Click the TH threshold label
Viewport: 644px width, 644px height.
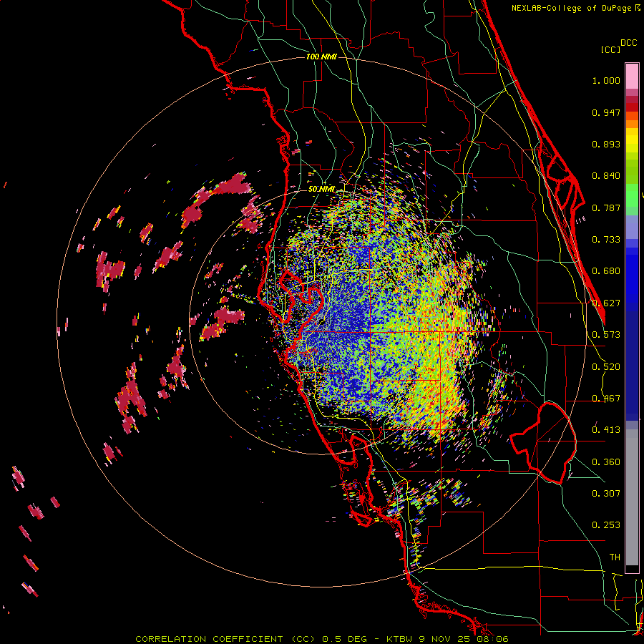tap(615, 557)
